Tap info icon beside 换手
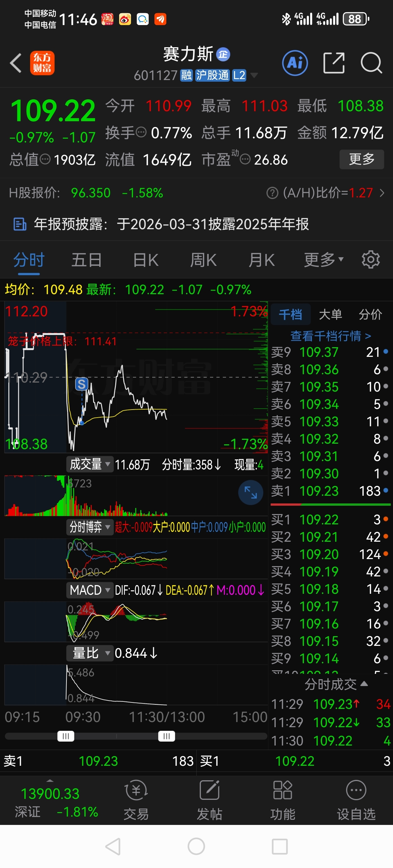This screenshot has width=393, height=868. point(141,132)
